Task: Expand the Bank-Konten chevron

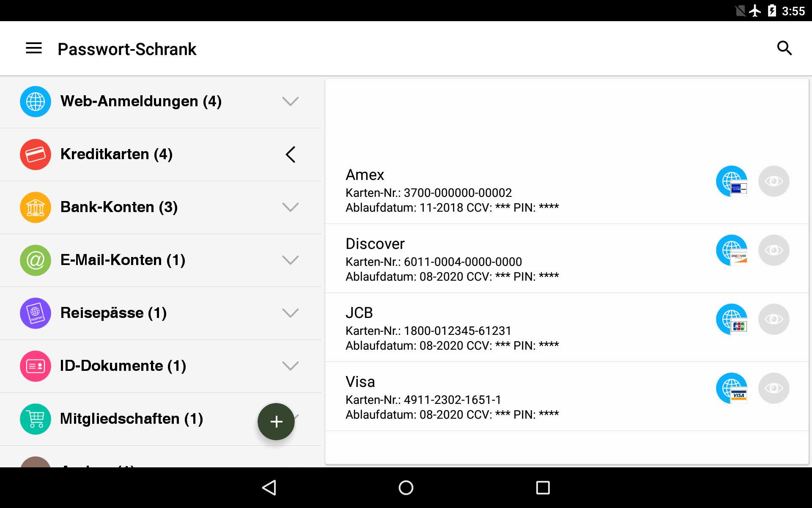Action: point(291,207)
